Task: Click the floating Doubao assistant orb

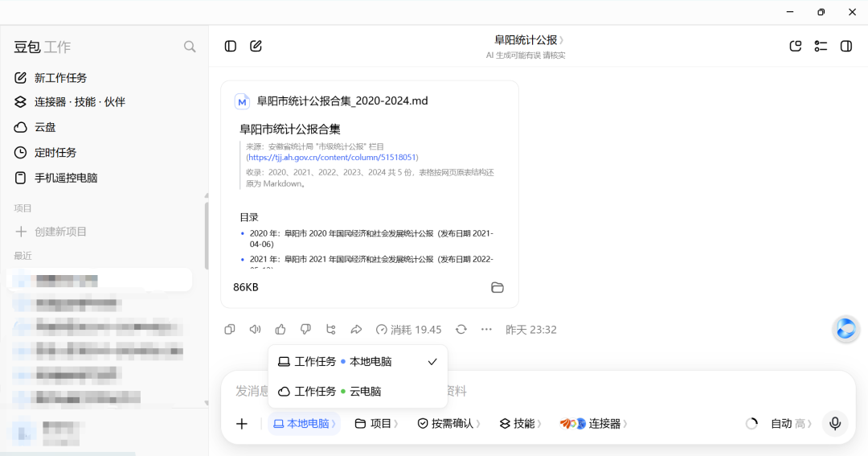Action: [845, 329]
